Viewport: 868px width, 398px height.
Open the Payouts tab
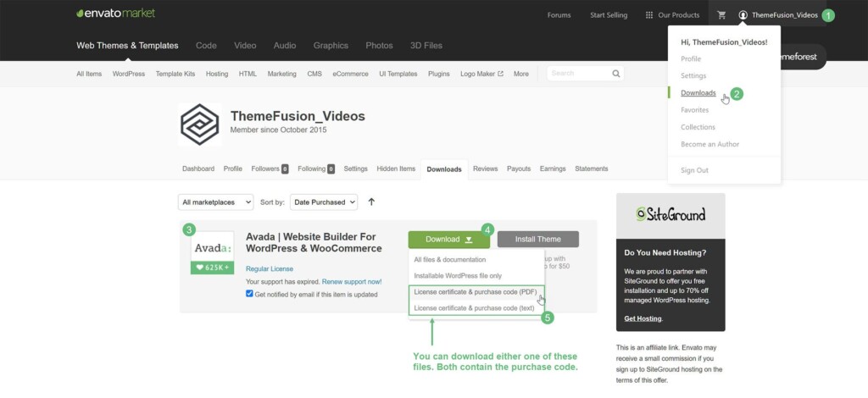point(519,169)
